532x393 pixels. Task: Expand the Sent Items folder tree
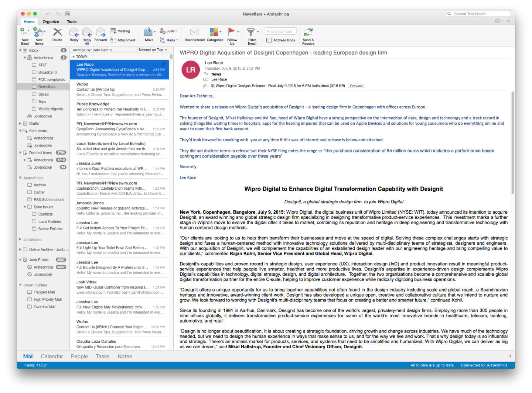[x=20, y=131]
